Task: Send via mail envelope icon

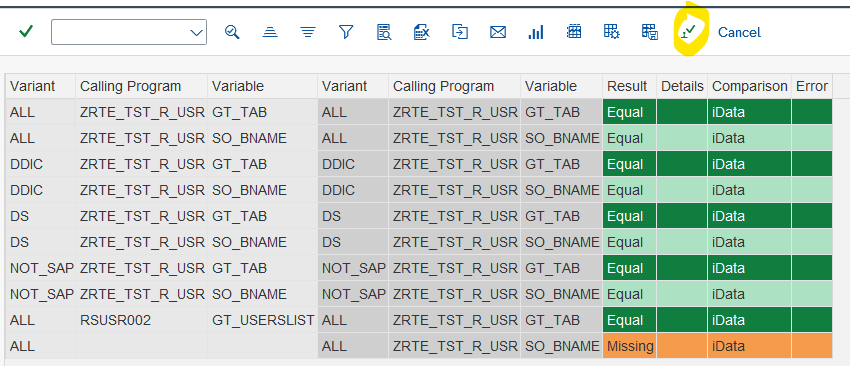Action: [498, 32]
